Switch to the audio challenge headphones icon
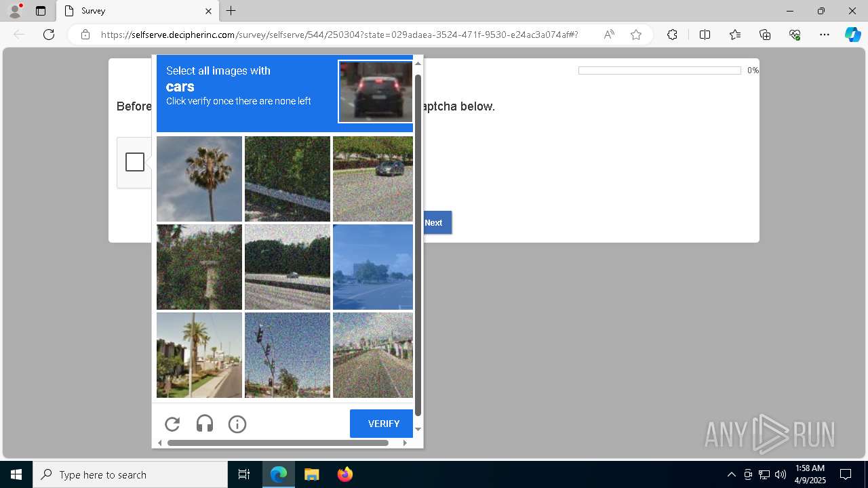 pos(205,424)
